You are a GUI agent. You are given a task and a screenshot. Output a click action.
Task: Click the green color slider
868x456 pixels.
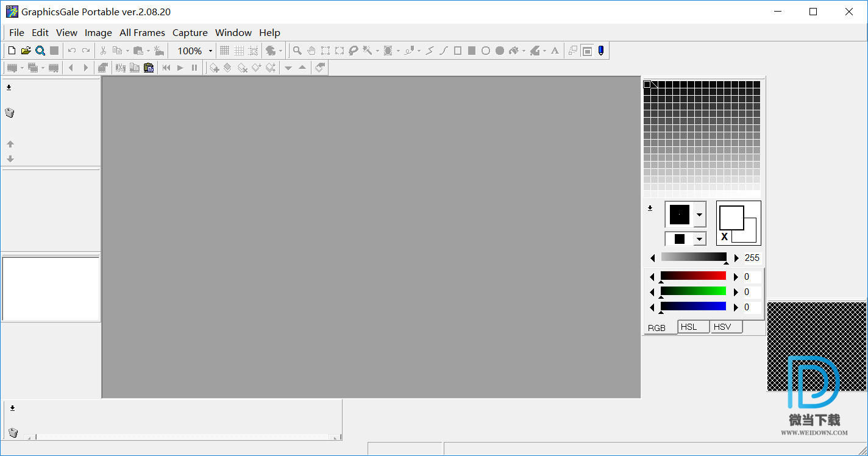pyautogui.click(x=694, y=291)
